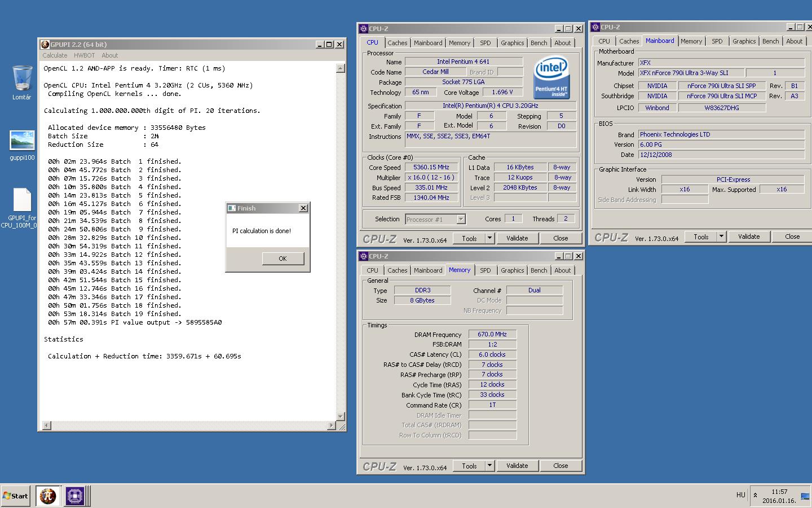812x508 pixels.
Task: Click 'Calculation + Reduction time' statistics line
Action: (144, 356)
